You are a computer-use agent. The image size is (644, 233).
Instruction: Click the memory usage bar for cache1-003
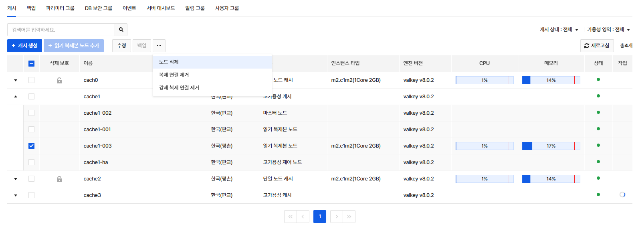[x=551, y=146]
